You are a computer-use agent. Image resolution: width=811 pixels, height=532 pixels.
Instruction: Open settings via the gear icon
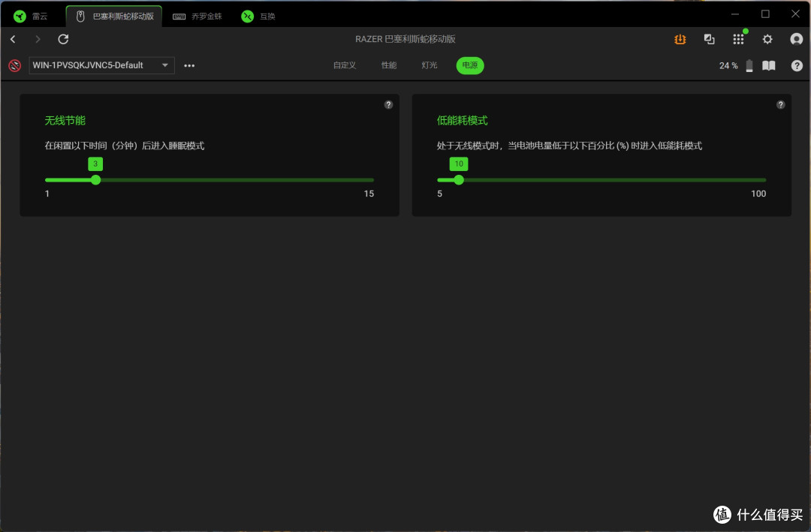pos(767,39)
